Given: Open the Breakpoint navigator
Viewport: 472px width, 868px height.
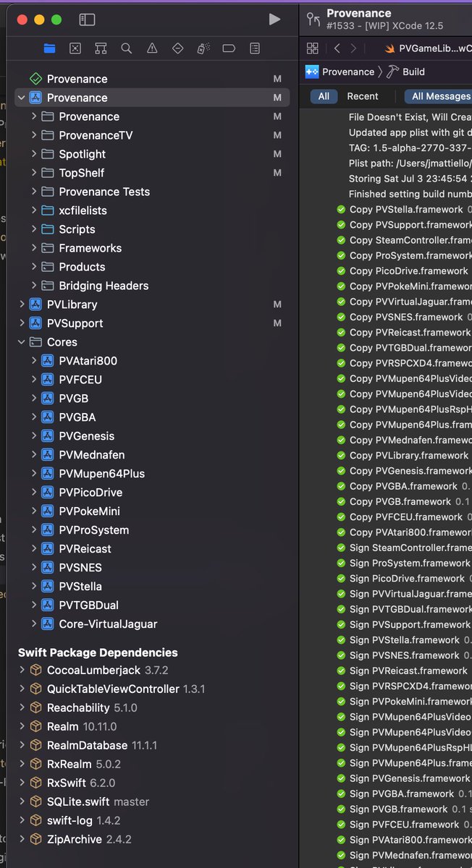Looking at the screenshot, I should click(x=229, y=48).
